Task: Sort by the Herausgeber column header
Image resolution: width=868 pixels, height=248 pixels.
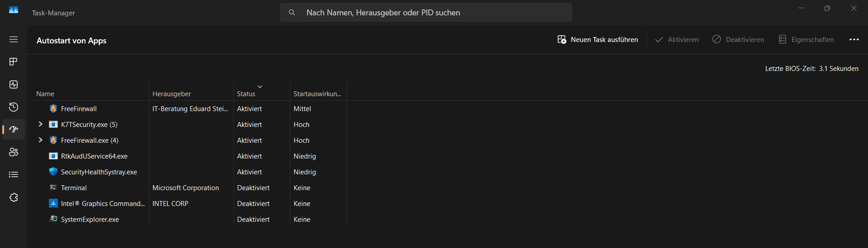Action: click(172, 94)
